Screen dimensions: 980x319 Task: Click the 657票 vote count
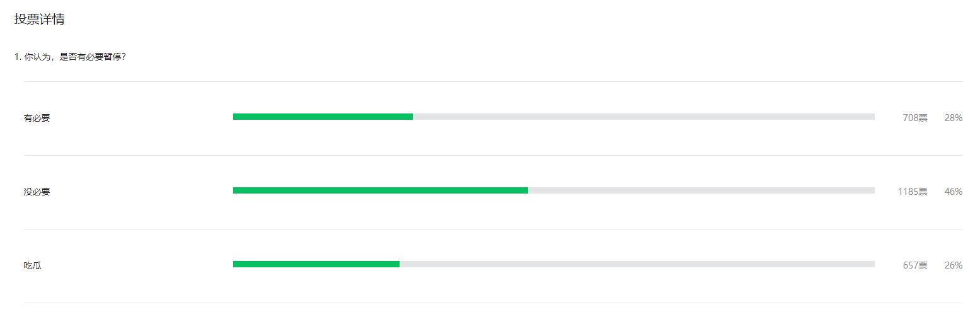(915, 265)
